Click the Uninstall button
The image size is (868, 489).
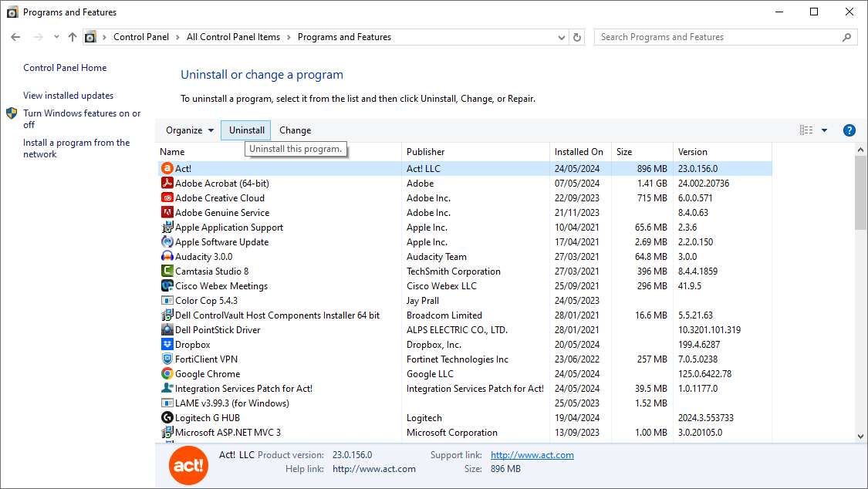[x=245, y=130]
